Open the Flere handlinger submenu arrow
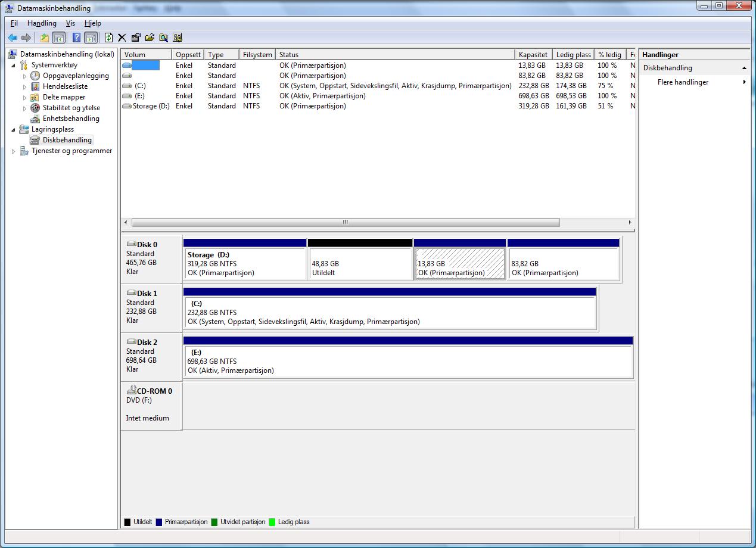The width and height of the screenshot is (756, 548). [x=745, y=82]
